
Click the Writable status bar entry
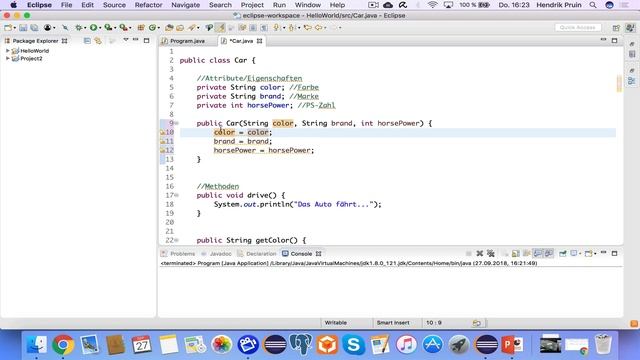336,322
